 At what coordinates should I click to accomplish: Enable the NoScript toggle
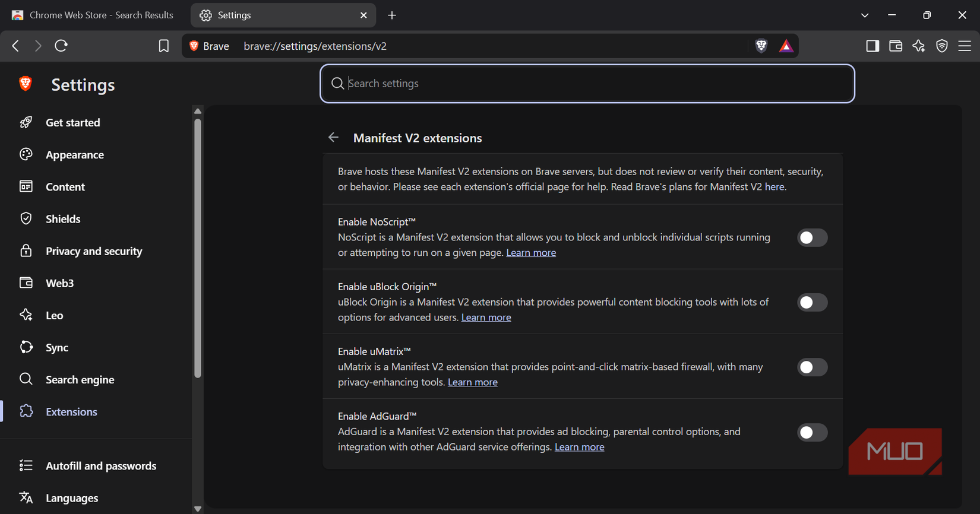(x=812, y=237)
